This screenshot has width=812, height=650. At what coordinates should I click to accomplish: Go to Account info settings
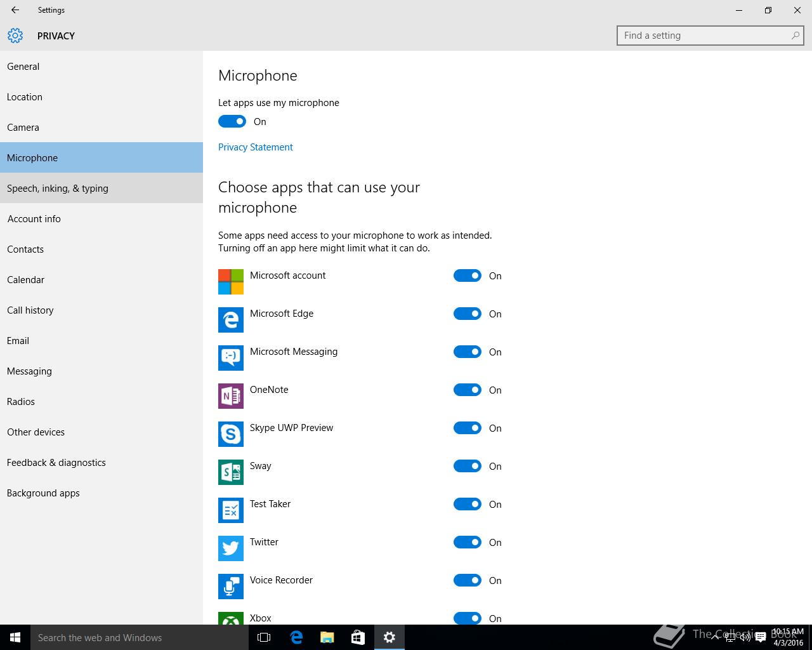(x=101, y=218)
